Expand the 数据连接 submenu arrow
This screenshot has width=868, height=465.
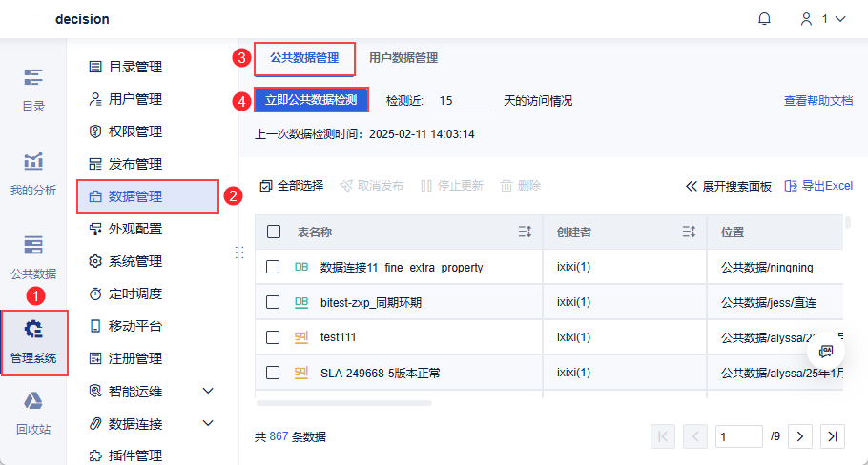coord(208,423)
